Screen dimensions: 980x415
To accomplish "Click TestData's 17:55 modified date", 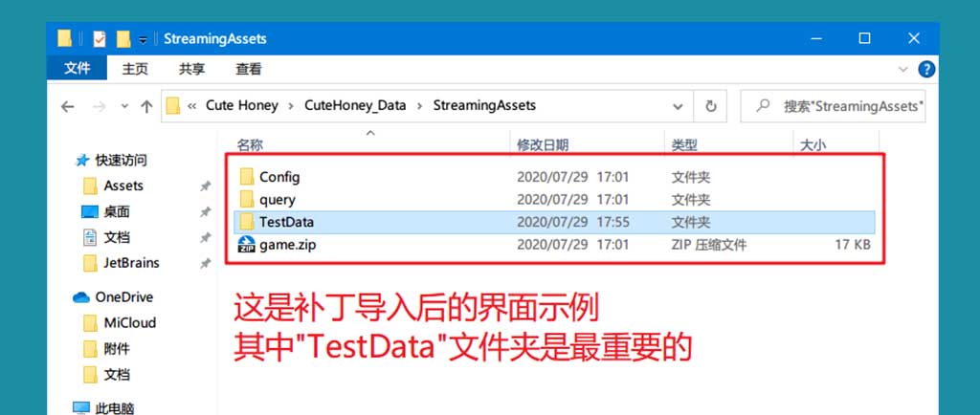I will [x=572, y=222].
